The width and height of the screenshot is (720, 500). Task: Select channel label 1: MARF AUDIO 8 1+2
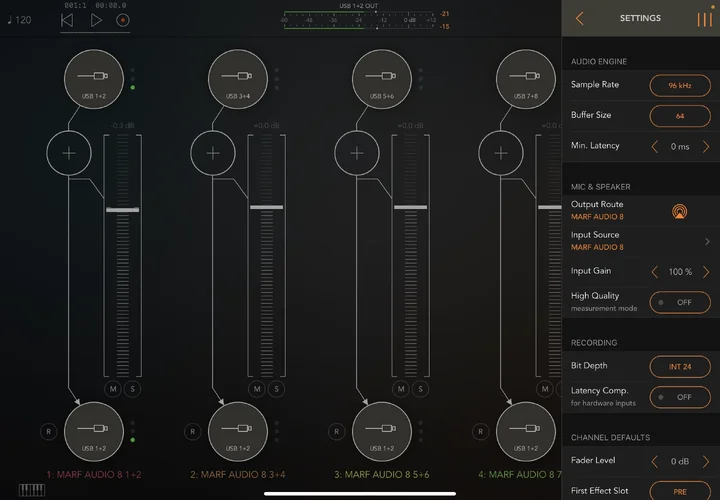[x=94, y=474]
